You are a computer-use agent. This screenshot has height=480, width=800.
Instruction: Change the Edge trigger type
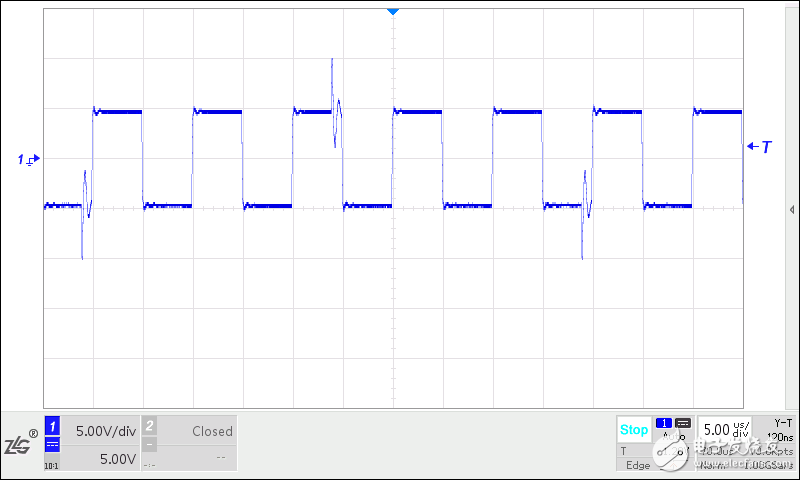pyautogui.click(x=637, y=465)
